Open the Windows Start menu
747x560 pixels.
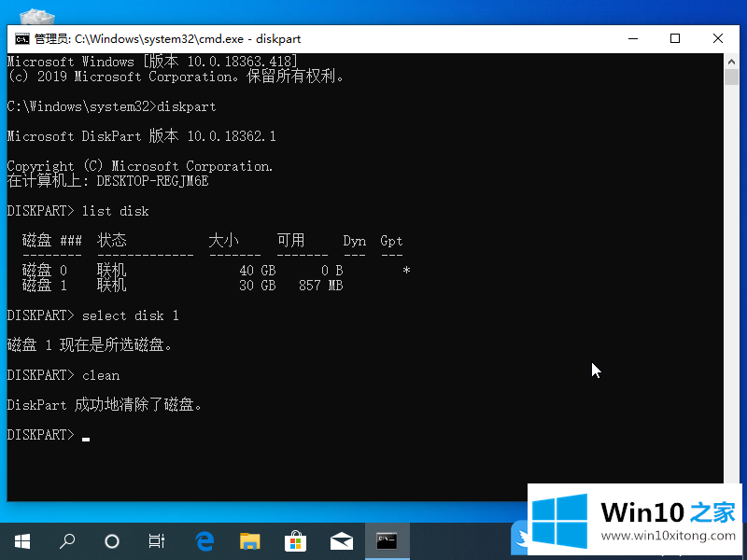coord(21,541)
